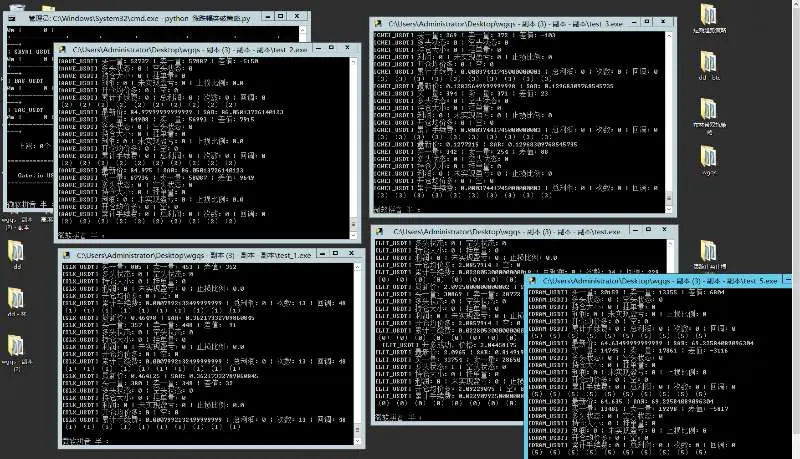Minimize the python cmd.exe window
The width and height of the screenshot is (800, 459).
tap(267, 17)
